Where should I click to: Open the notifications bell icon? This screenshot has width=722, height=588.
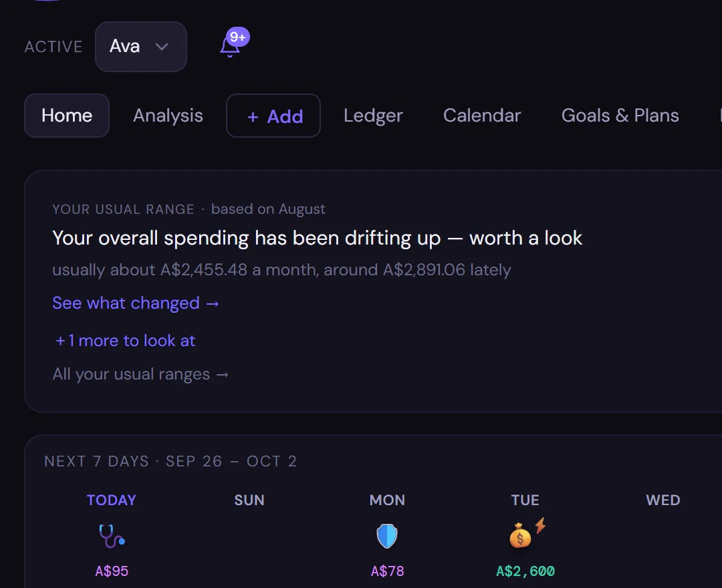pos(229,47)
